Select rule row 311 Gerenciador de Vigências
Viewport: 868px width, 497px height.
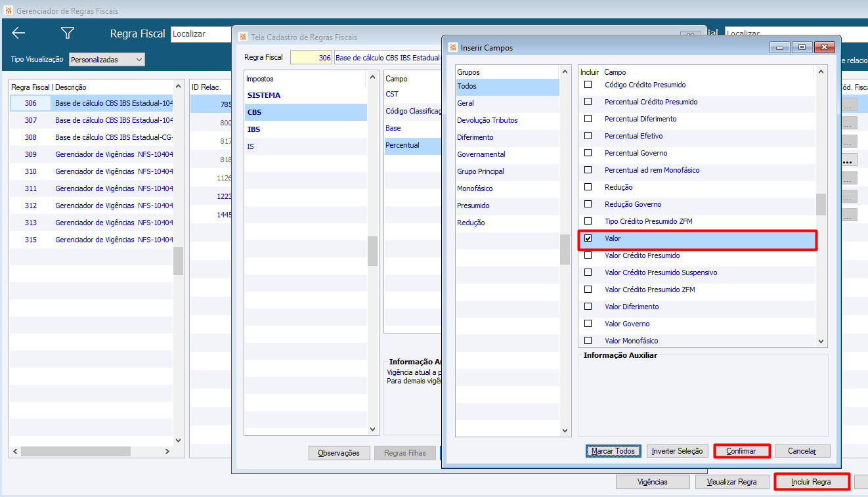pos(91,188)
